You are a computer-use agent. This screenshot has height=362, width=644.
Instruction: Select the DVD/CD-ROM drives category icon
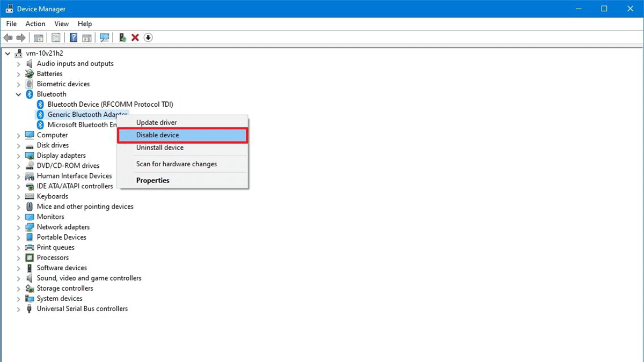[x=30, y=166]
